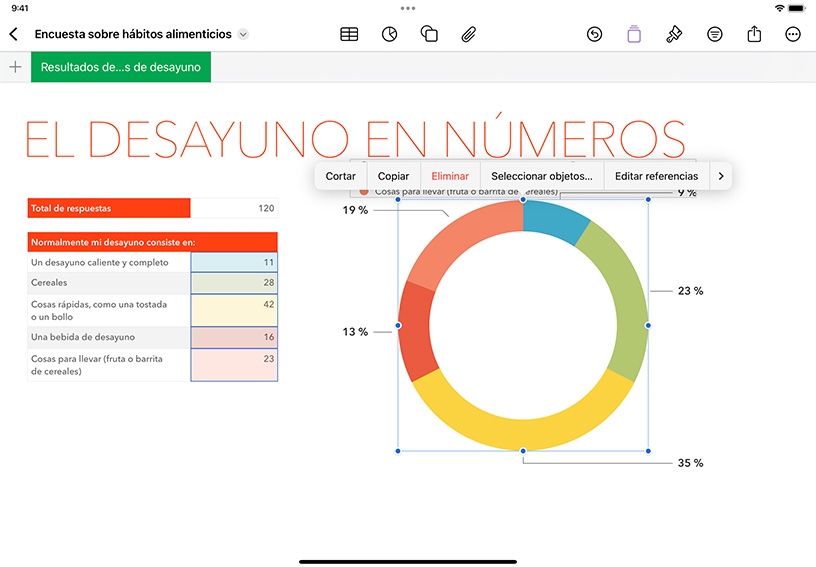
Task: Choose Cortar in the context menu
Action: 341,176
